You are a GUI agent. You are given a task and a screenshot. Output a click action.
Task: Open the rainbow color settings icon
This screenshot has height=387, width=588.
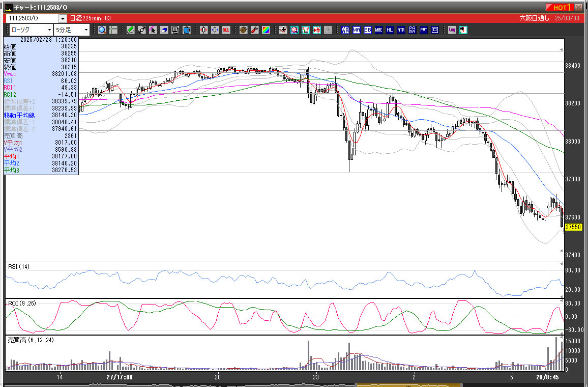pyautogui.click(x=266, y=30)
